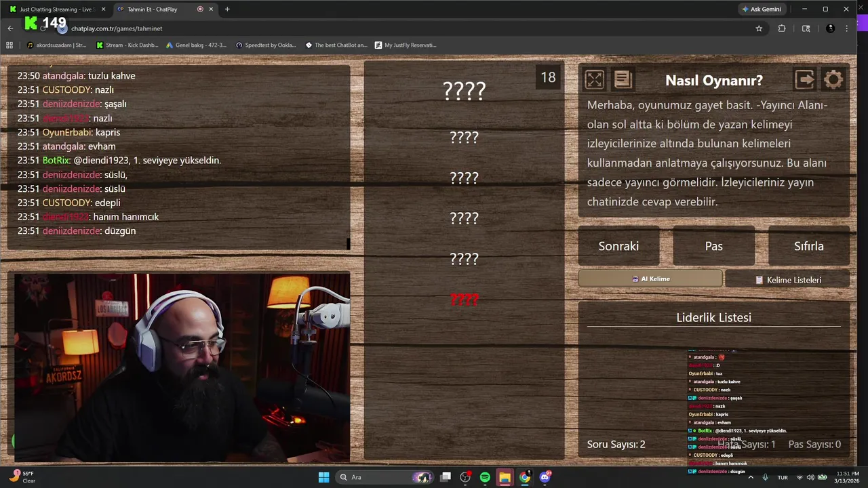
Task: Click the microphone tray icon
Action: coord(766,477)
